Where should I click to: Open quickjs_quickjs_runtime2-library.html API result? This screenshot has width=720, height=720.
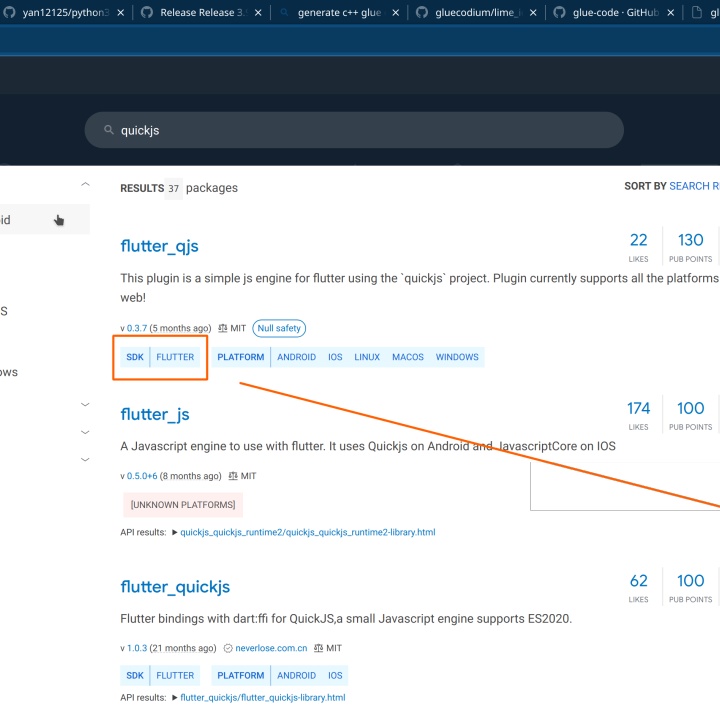pyautogui.click(x=308, y=532)
